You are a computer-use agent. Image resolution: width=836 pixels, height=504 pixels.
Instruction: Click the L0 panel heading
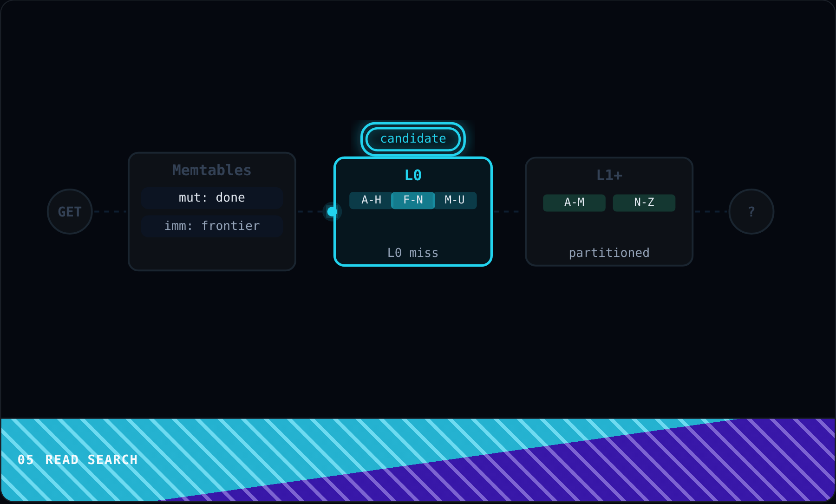click(413, 175)
